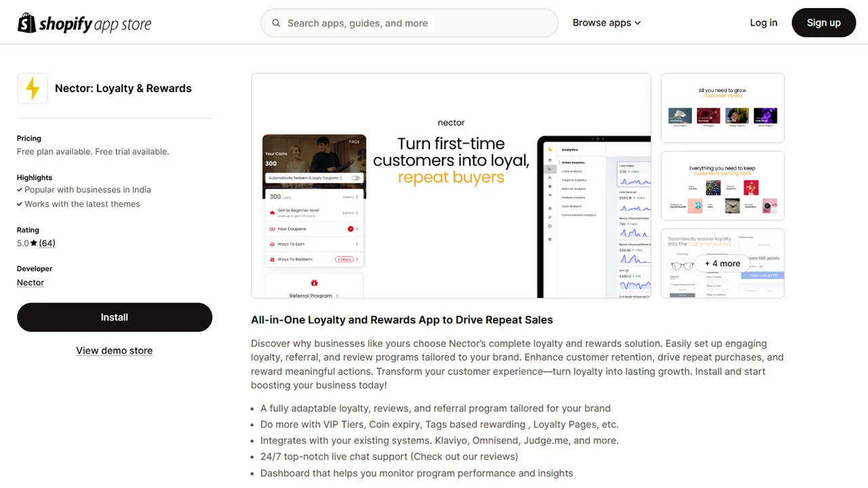Screen dimensions: 868x488
Task: Click the '+ 4 more' screenshots button
Action: 723,264
